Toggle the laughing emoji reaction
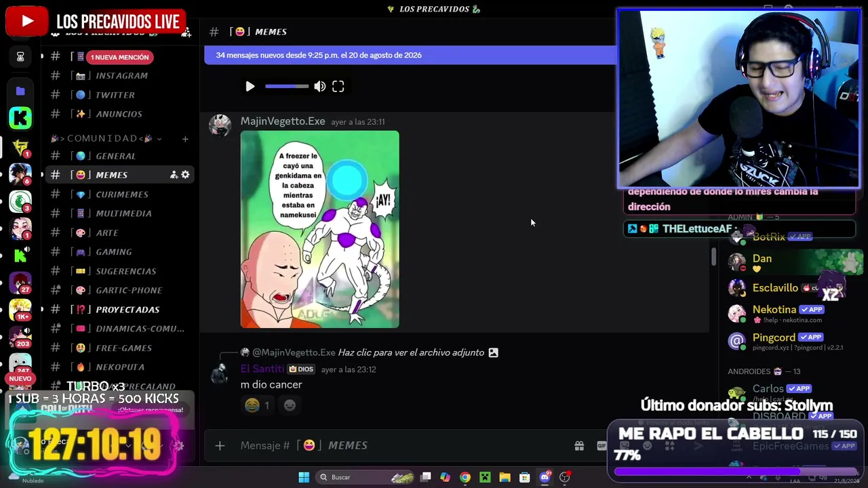The image size is (868, 488). click(257, 405)
